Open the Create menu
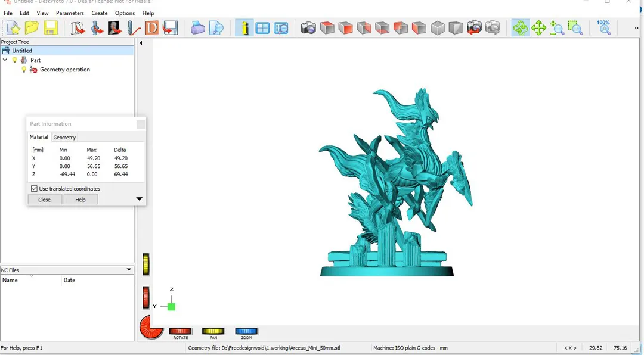Screen dimensions: 644x355 click(100, 13)
